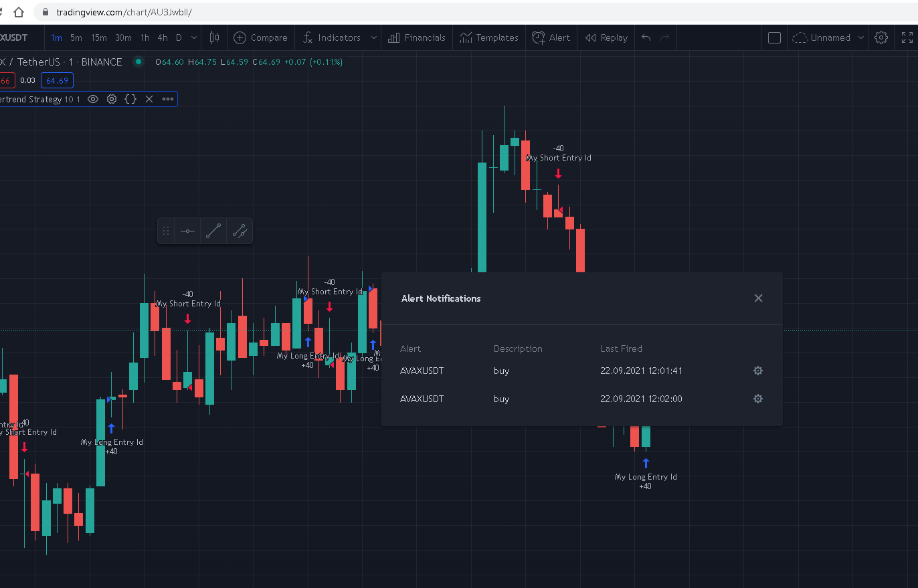Enter fullscreen mode via the expand icon
Screen dimensions: 918x588
[x=907, y=37]
